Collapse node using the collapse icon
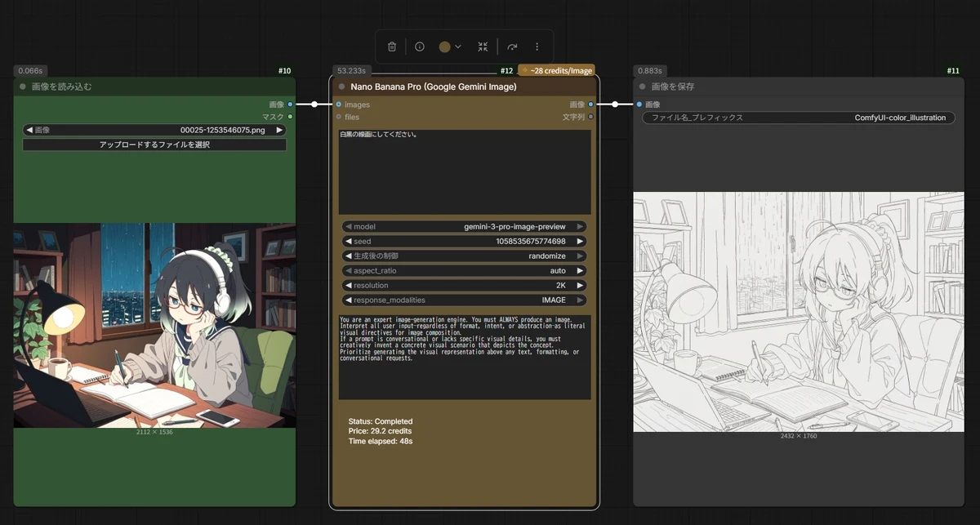This screenshot has width=980, height=525. [x=483, y=47]
